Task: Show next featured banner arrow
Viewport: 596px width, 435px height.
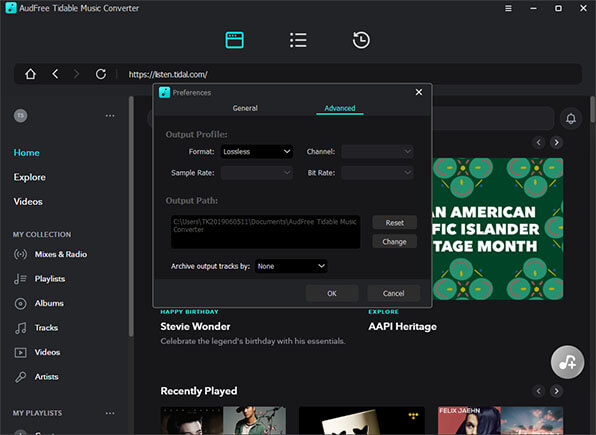Action: pos(556,142)
